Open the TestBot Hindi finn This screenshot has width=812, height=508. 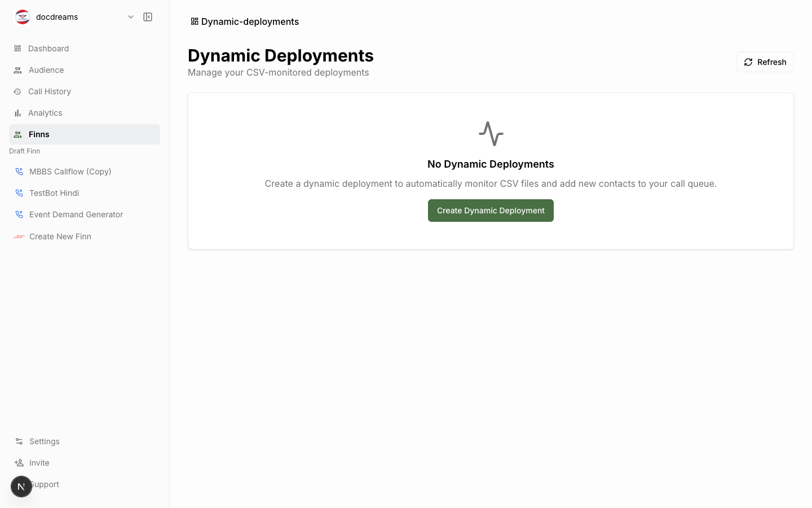[85, 193]
